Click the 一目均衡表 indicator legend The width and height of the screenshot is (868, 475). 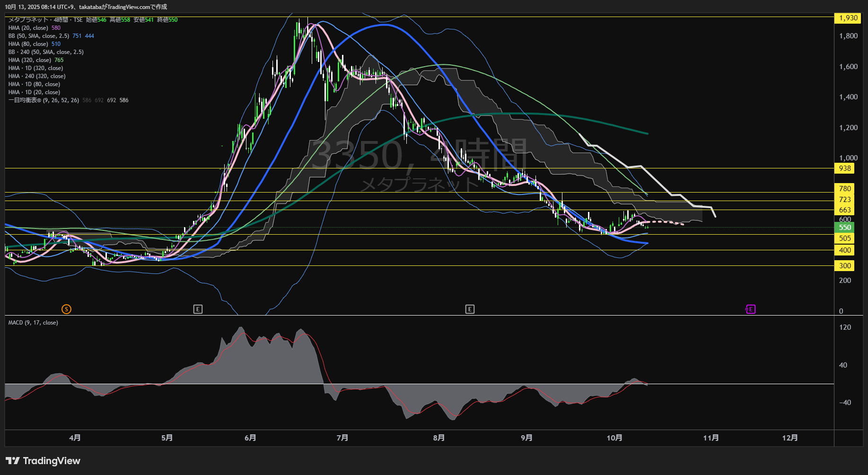[x=44, y=100]
